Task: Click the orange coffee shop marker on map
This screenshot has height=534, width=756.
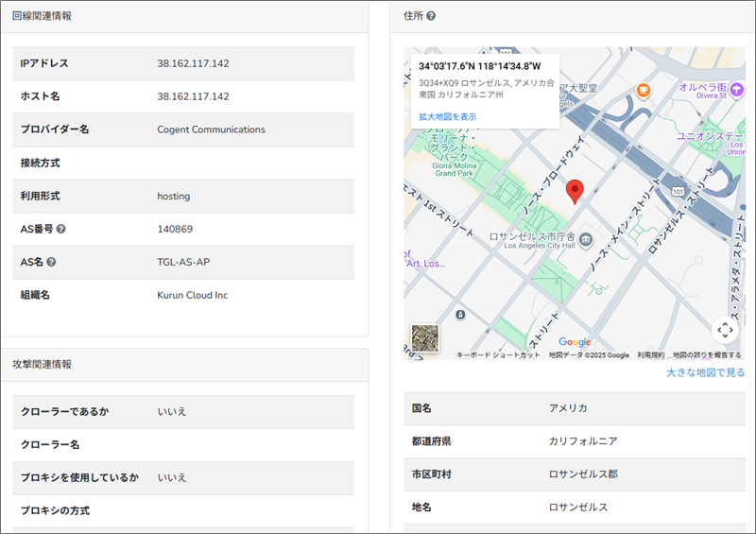Action: pyautogui.click(x=643, y=91)
